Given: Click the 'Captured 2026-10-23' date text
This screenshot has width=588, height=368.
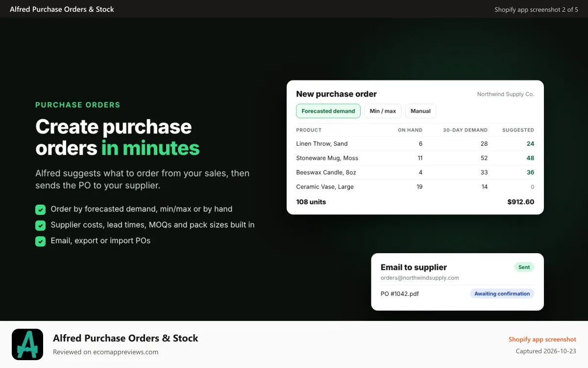Looking at the screenshot, I should (x=546, y=351).
